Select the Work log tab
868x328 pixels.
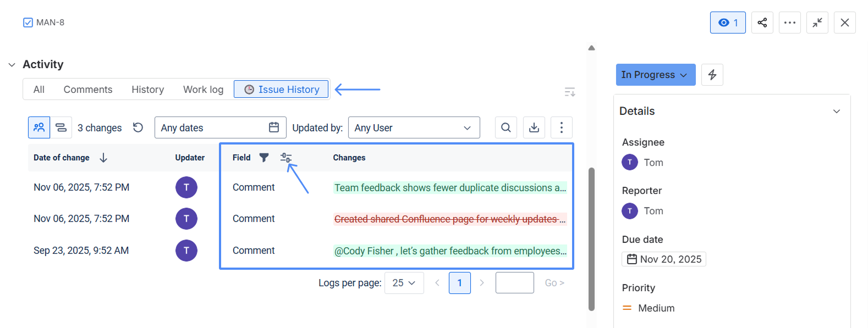tap(203, 90)
